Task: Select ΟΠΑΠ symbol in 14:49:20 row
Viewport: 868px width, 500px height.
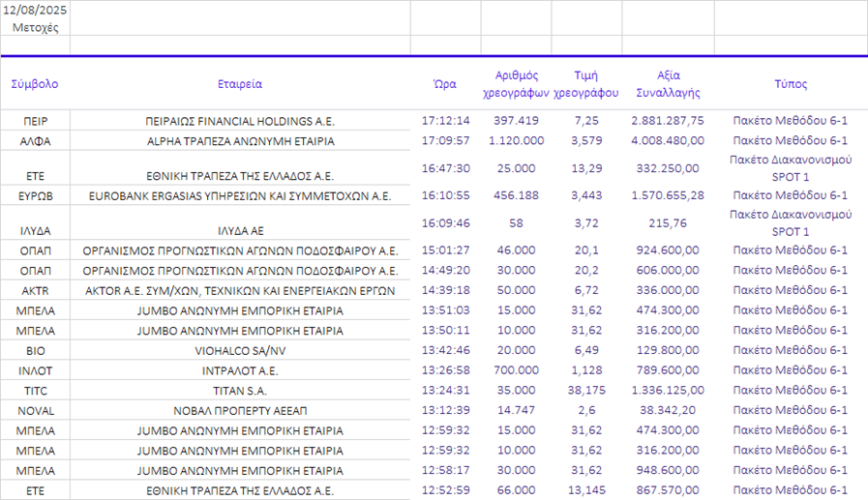Action: point(36,271)
